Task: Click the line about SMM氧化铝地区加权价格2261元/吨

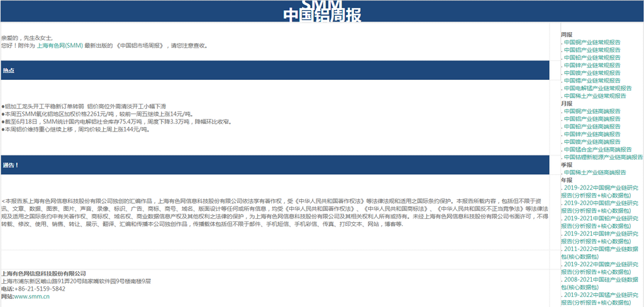Action: pos(97,114)
